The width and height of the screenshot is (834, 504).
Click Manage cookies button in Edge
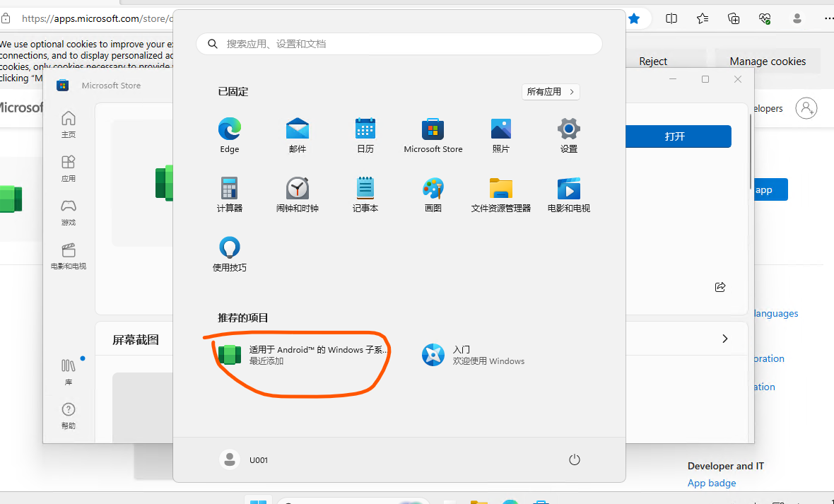768,61
